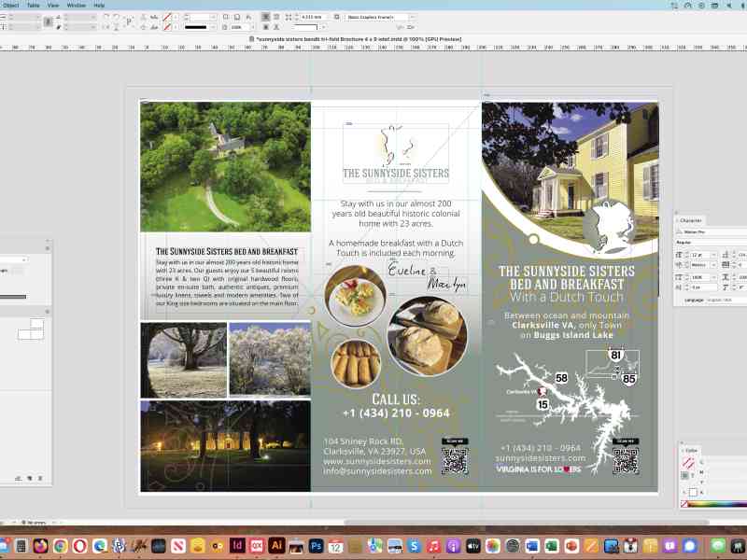Open Microsoft Edge from the dock
Viewport: 747px width, 560px height.
tap(100, 545)
